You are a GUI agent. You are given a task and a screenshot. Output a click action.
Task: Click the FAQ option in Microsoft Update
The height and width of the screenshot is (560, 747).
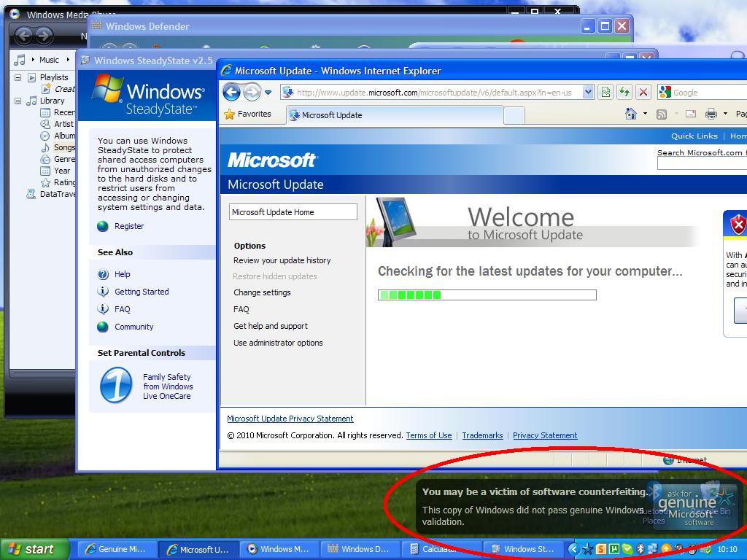coord(241,309)
